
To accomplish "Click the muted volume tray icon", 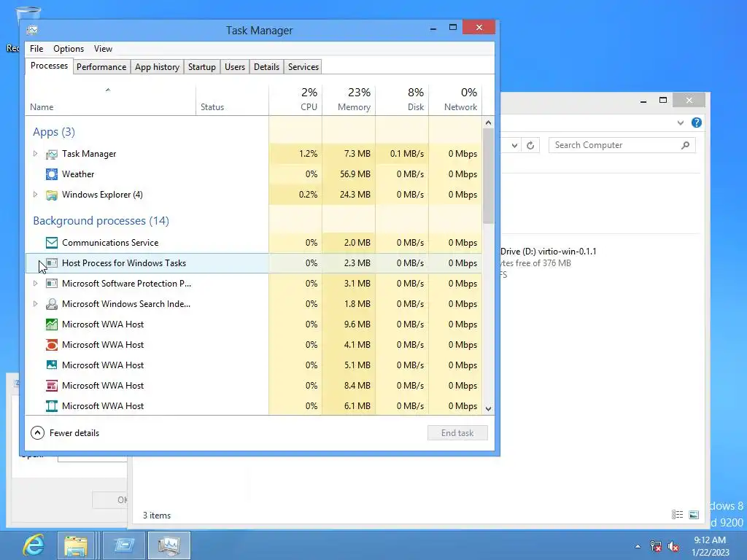I will (673, 546).
